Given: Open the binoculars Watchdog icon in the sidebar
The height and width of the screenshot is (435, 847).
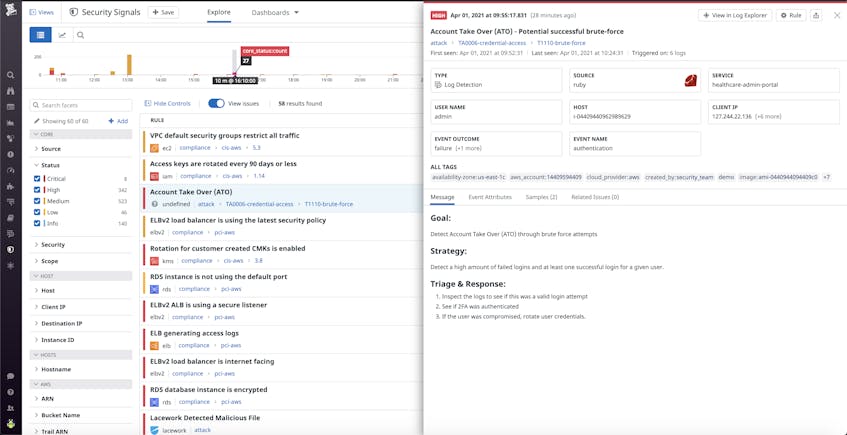Looking at the screenshot, I should [10, 91].
